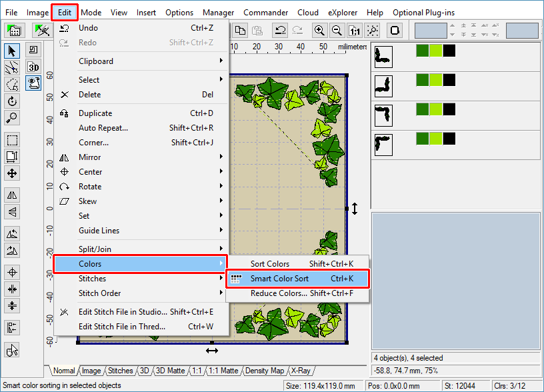This screenshot has width=544, height=392.
Task: Choose Edit Stitch File in Thred...
Action: click(141, 327)
